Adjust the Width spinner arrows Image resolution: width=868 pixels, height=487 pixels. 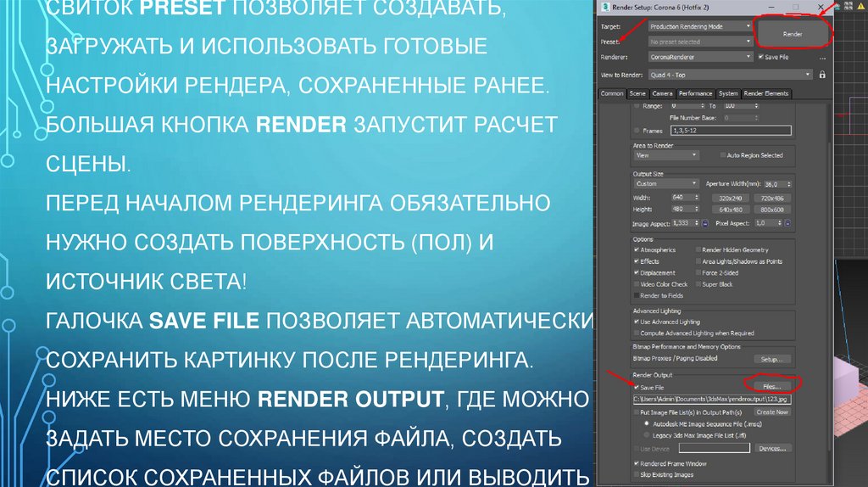697,198
